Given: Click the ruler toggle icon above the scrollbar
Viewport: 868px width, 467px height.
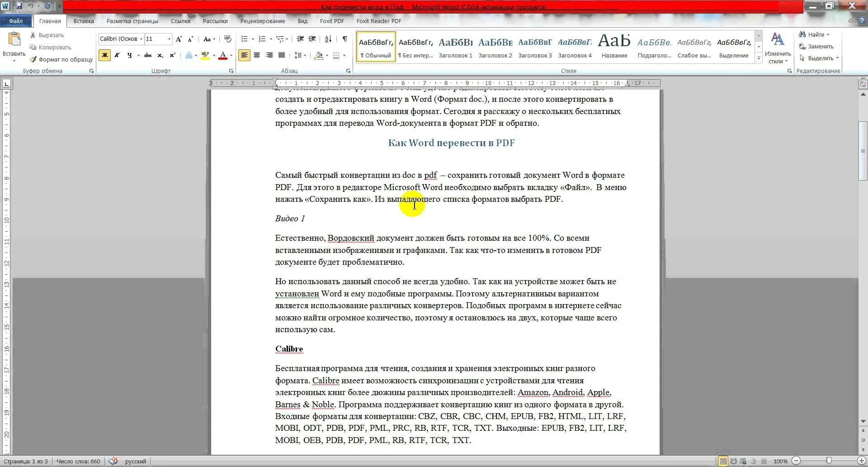Looking at the screenshot, I should (x=863, y=84).
